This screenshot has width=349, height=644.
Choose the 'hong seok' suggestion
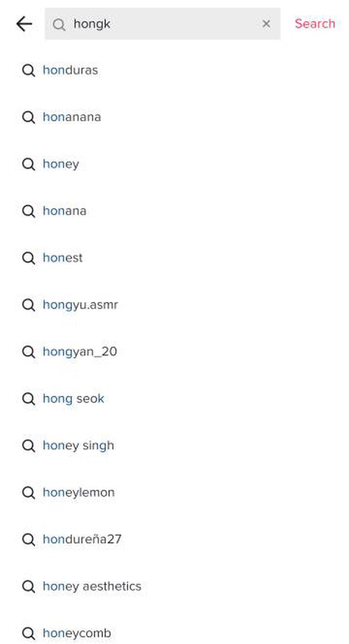coord(74,398)
